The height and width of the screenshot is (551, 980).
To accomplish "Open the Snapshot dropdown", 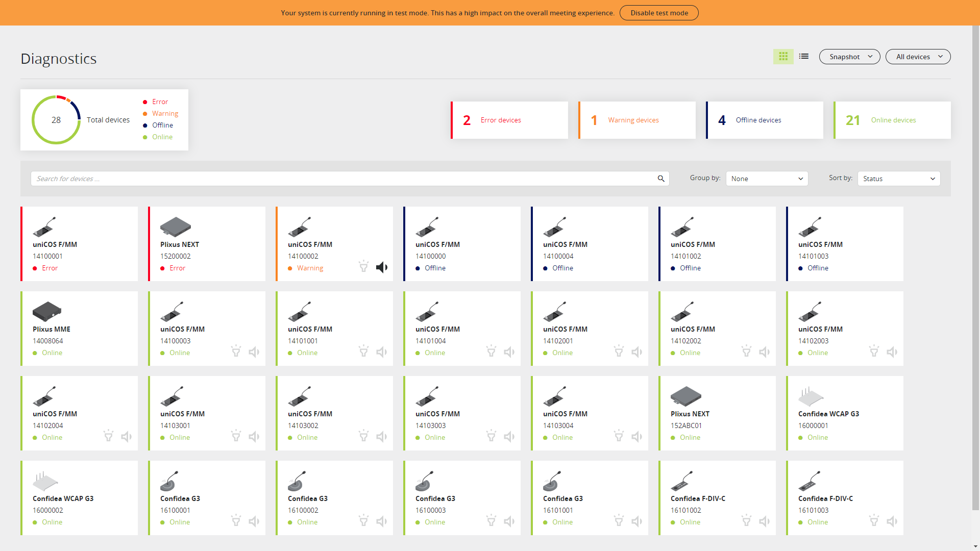I will point(849,57).
